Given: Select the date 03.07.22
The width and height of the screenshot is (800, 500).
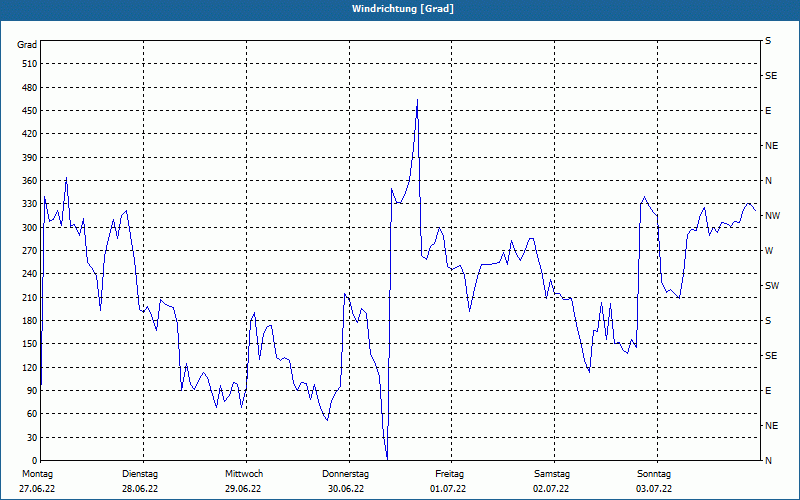Looking at the screenshot, I should pyautogui.click(x=654, y=489).
